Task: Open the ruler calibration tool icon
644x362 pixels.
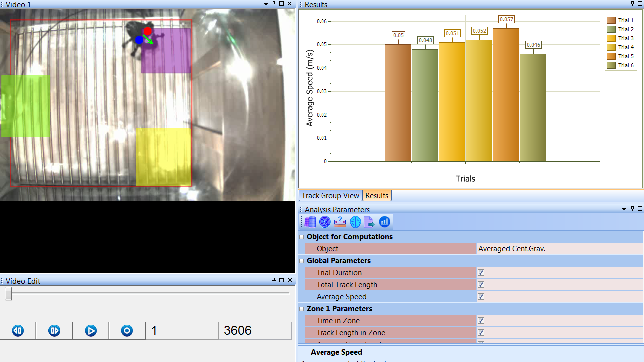Action: (340, 222)
